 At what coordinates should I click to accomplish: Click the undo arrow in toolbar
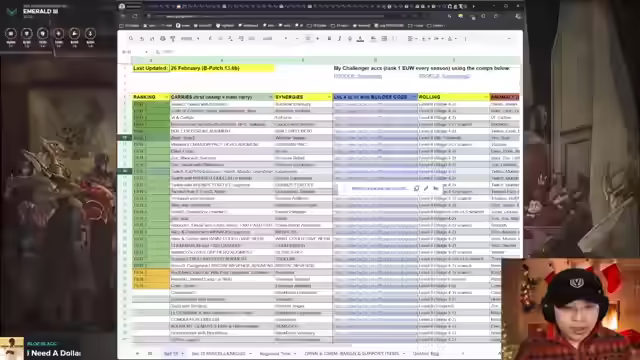(x=142, y=39)
